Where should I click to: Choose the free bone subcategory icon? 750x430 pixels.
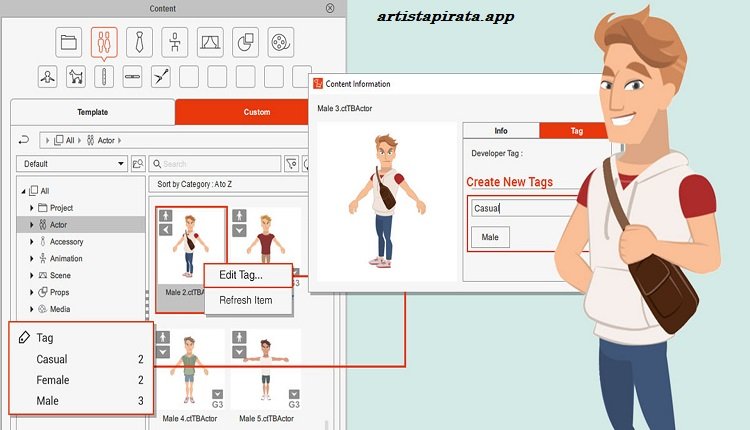[x=161, y=77]
